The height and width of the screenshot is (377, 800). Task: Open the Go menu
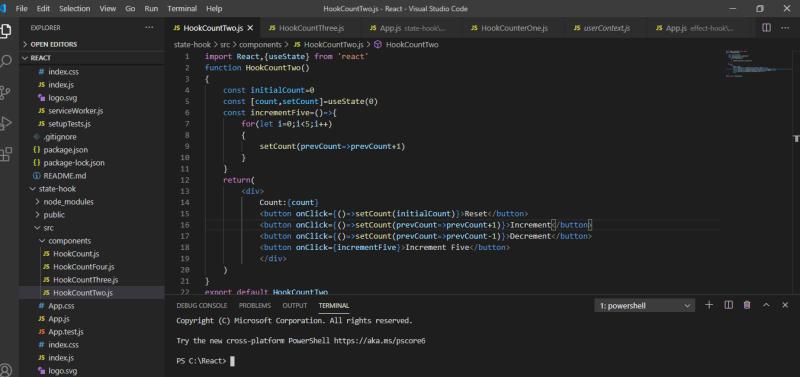click(130, 9)
